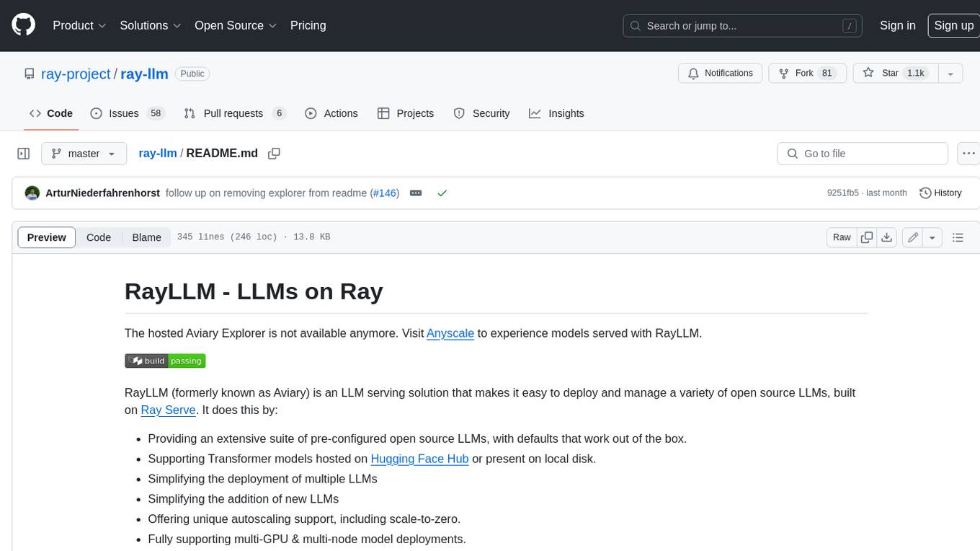Open the GitHub homepage logo
The width and height of the screenshot is (980, 551).
pyautogui.click(x=24, y=25)
